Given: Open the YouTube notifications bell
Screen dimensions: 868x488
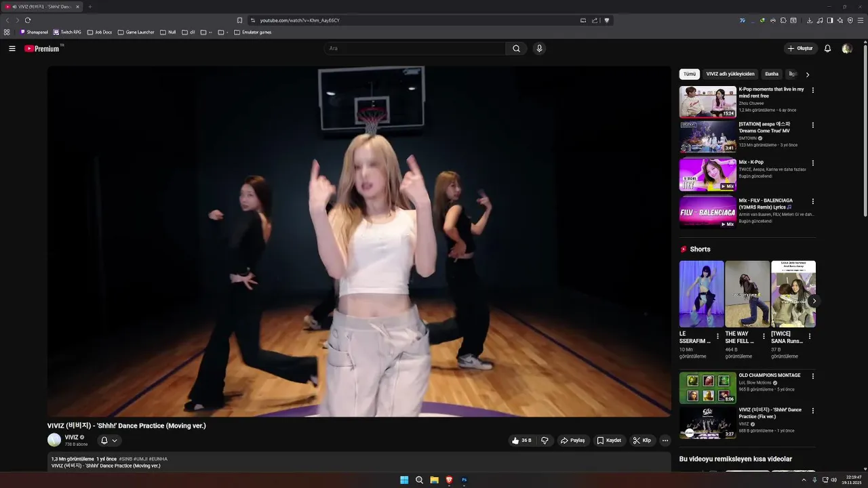Looking at the screenshot, I should coord(827,49).
